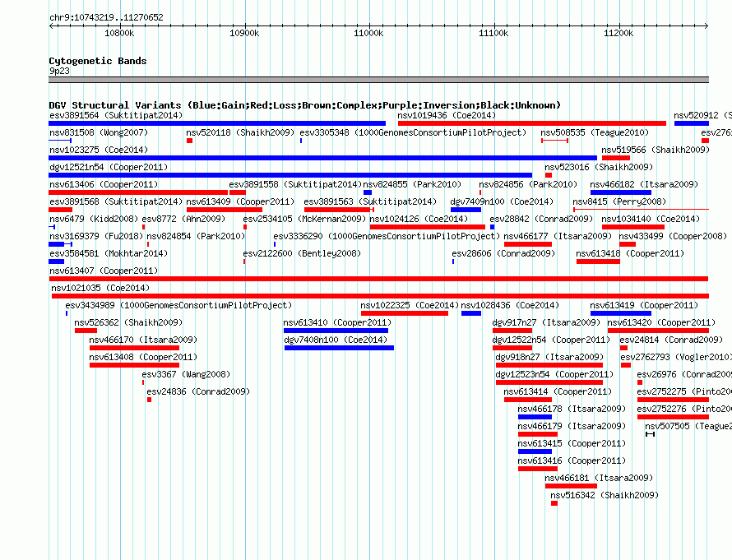Screen dimensions: 732x560
Task: Click the nsv6479 (Kidd2008) label
Action: 94,219
